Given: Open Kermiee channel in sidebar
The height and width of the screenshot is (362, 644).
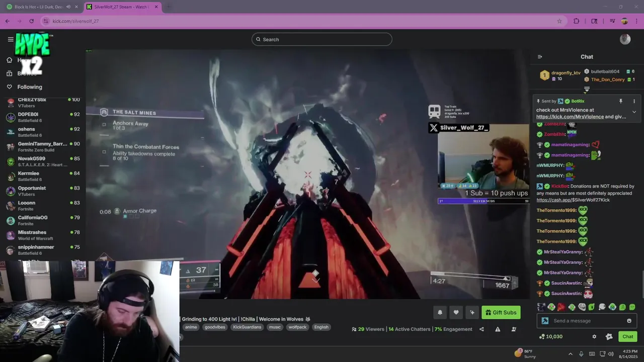Looking at the screenshot, I should tap(43, 176).
